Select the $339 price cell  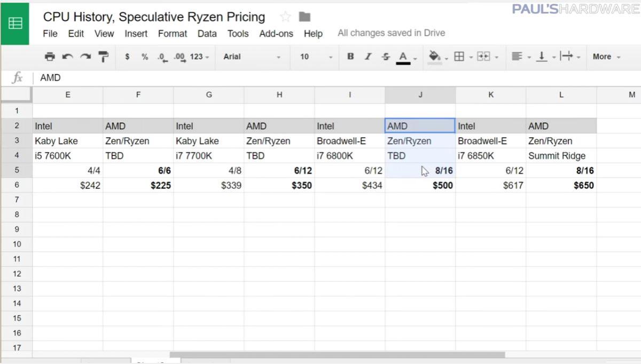(209, 186)
